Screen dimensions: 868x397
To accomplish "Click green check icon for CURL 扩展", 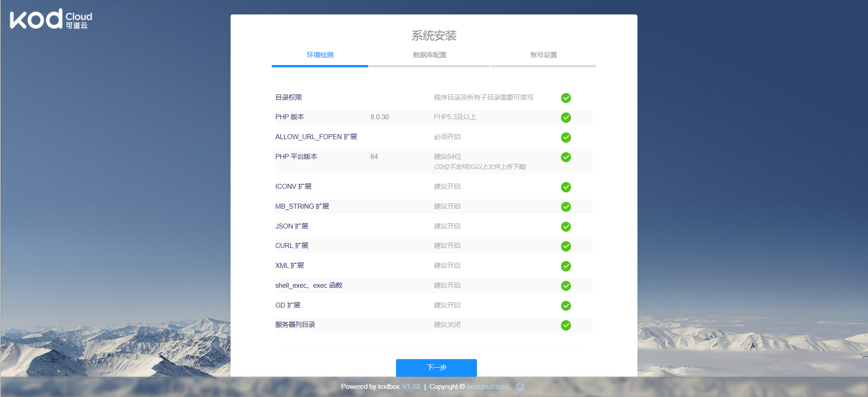I will click(566, 246).
